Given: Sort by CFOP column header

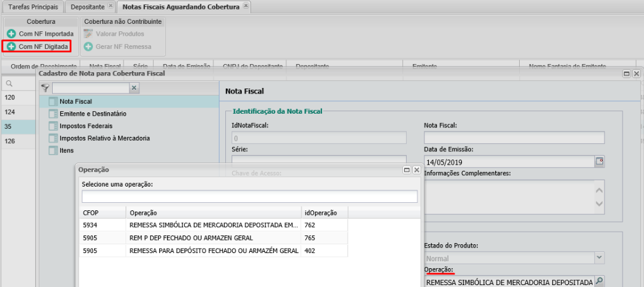Looking at the screenshot, I should [102, 212].
